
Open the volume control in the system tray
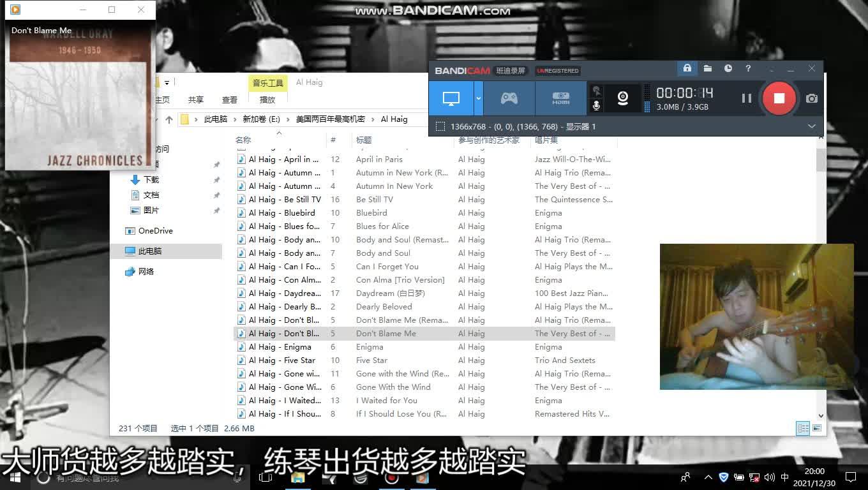[769, 477]
